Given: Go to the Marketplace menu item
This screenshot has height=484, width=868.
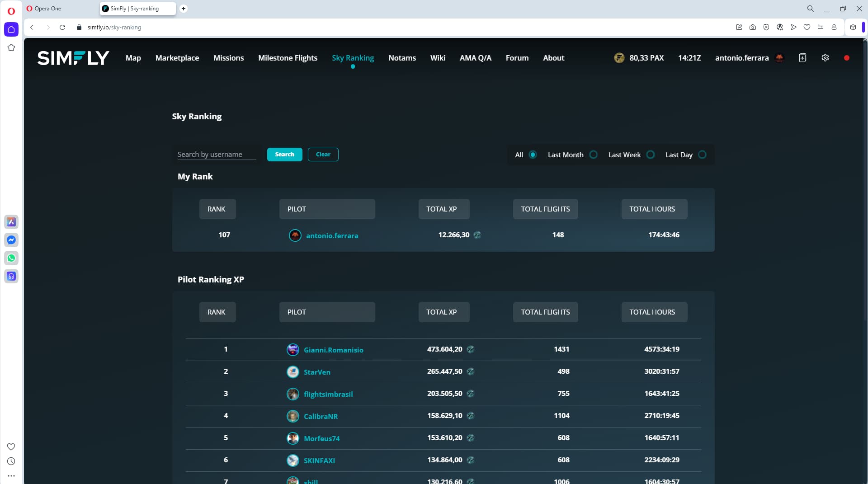Looking at the screenshot, I should click(177, 58).
